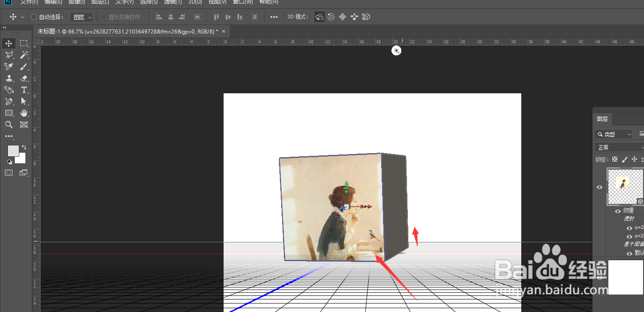Viewport: 644px width, 312px height.
Task: Toggle the 显示变换控件 checkbox
Action: coord(104,17)
